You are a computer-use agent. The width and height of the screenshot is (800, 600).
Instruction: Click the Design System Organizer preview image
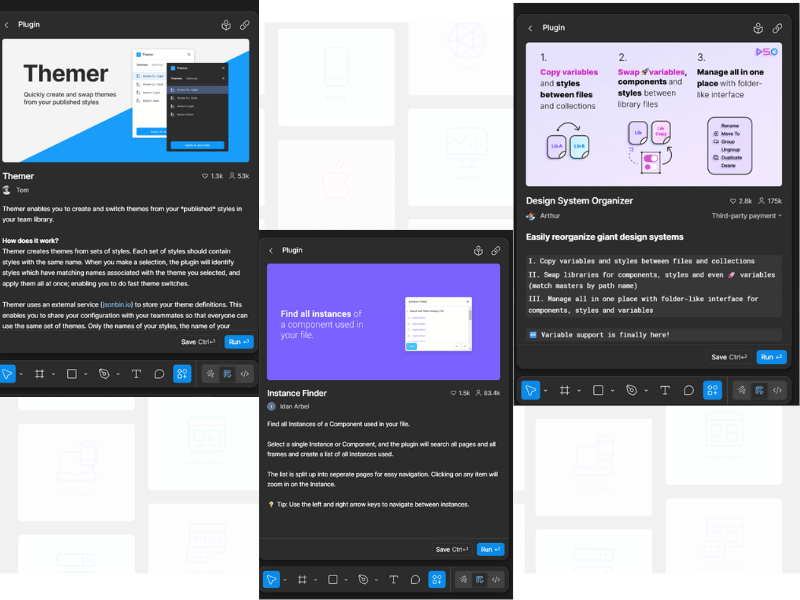[x=654, y=114]
